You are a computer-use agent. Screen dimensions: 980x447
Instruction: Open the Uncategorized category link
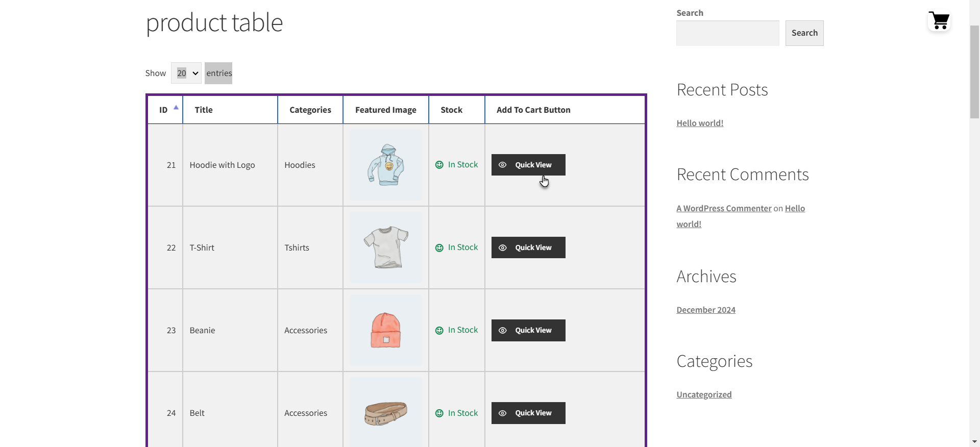point(704,394)
